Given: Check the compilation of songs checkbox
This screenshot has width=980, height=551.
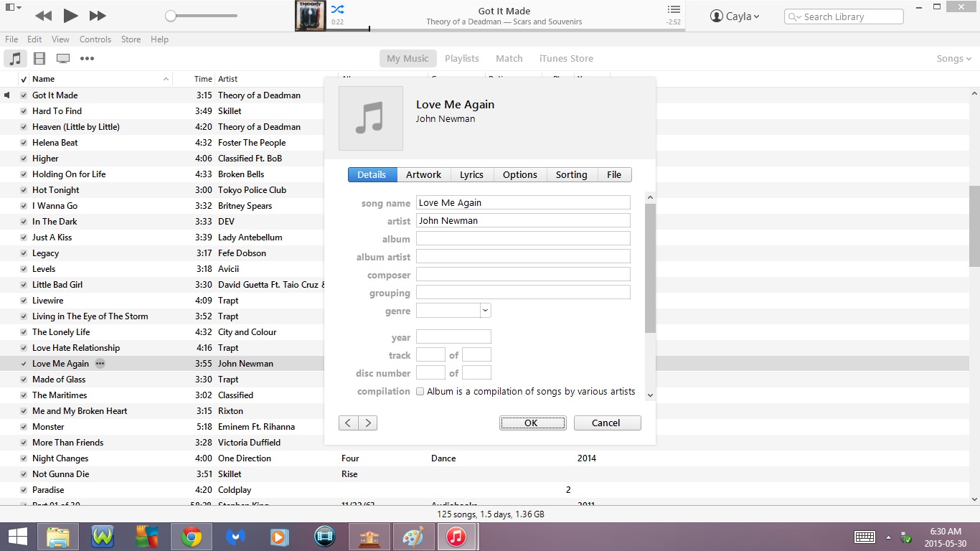Looking at the screenshot, I should (420, 392).
